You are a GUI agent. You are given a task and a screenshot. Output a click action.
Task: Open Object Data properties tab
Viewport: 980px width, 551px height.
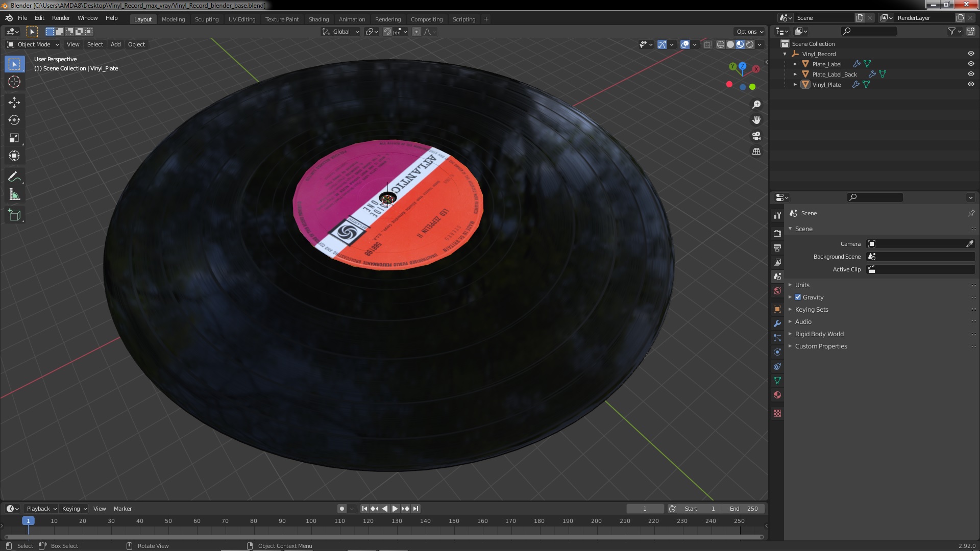click(x=777, y=381)
